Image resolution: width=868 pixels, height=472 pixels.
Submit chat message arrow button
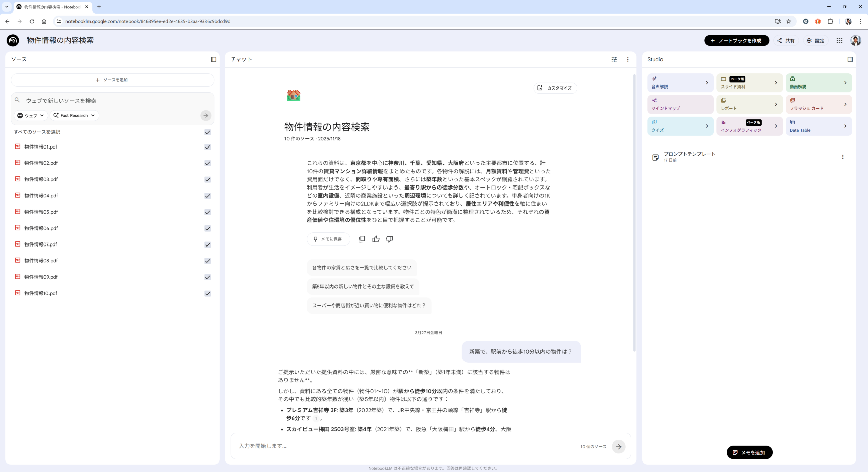pos(618,447)
